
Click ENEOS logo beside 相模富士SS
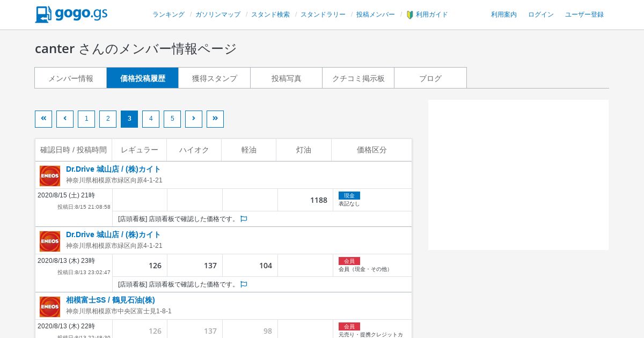pyautogui.click(x=50, y=307)
